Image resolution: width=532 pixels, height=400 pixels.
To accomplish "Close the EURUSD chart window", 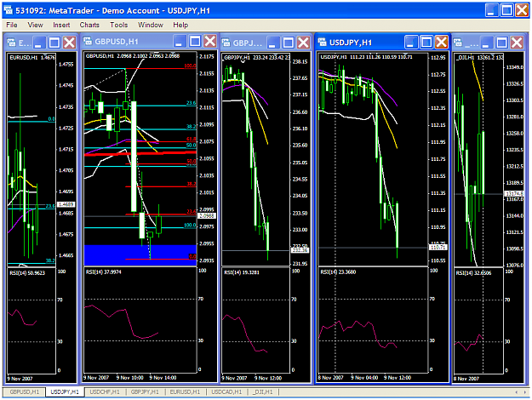I will click(70, 43).
